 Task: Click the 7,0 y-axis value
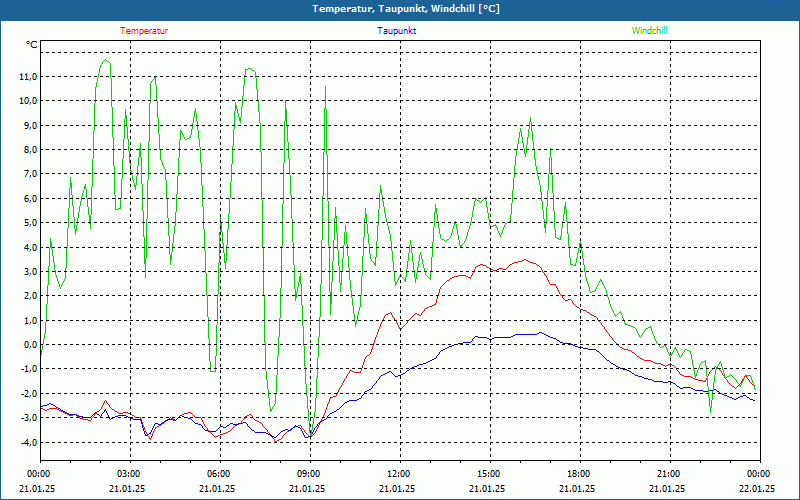click(30, 174)
